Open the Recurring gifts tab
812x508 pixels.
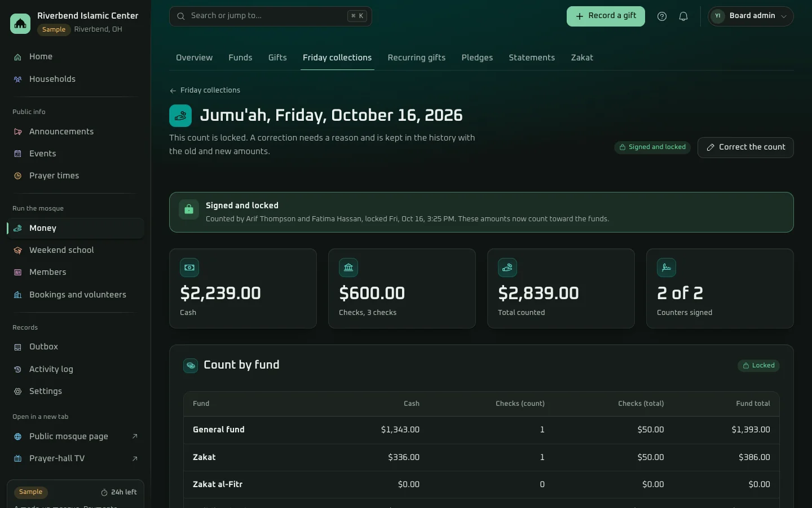coord(417,58)
